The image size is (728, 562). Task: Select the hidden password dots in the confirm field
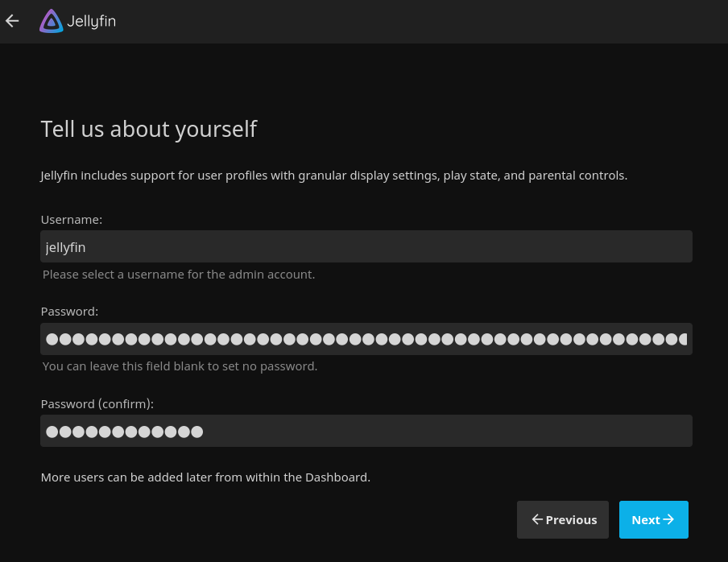pos(124,431)
